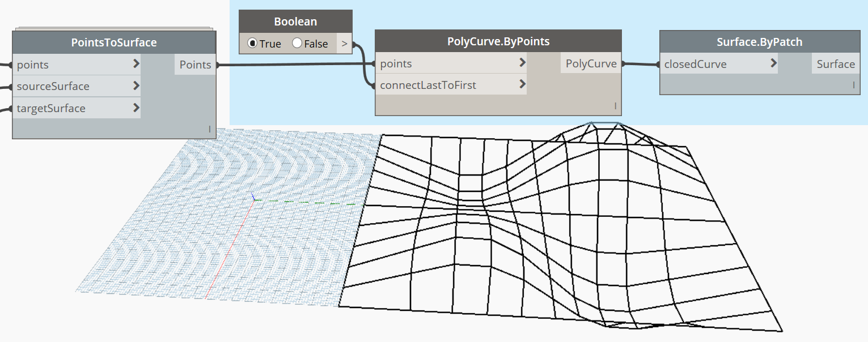Select the False radio button
The width and height of the screenshot is (868, 342).
pyautogui.click(x=297, y=44)
